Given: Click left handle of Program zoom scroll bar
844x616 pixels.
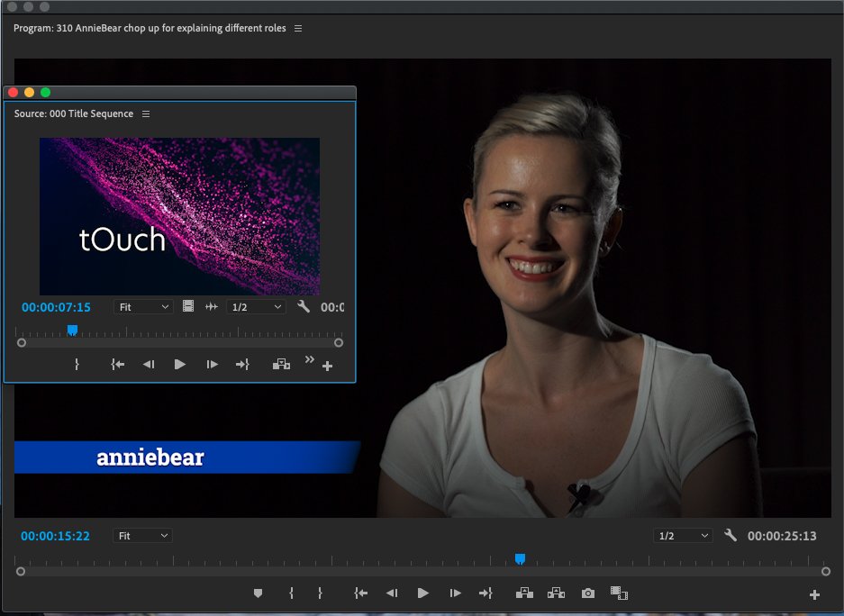Looking at the screenshot, I should point(21,571).
